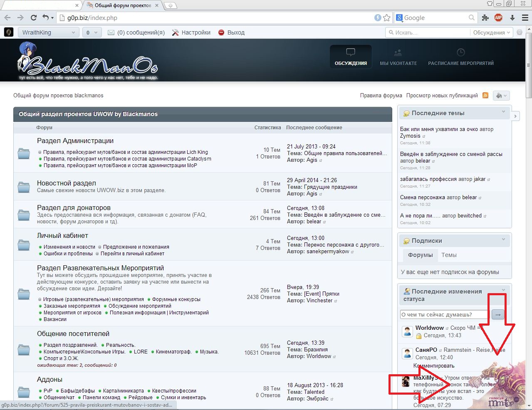532x410 pixels.
Task: Open the AdBlock Plus extension icon
Action: click(498, 18)
